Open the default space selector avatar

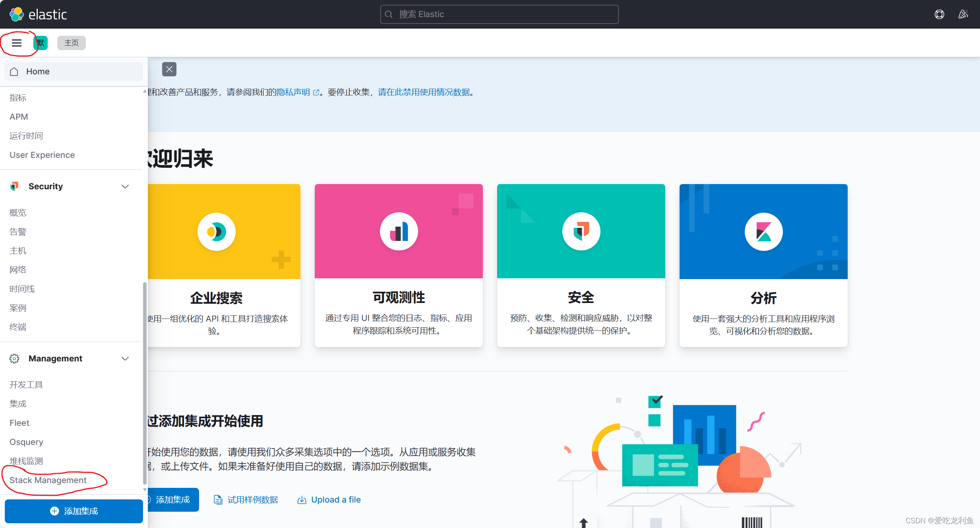(x=41, y=43)
